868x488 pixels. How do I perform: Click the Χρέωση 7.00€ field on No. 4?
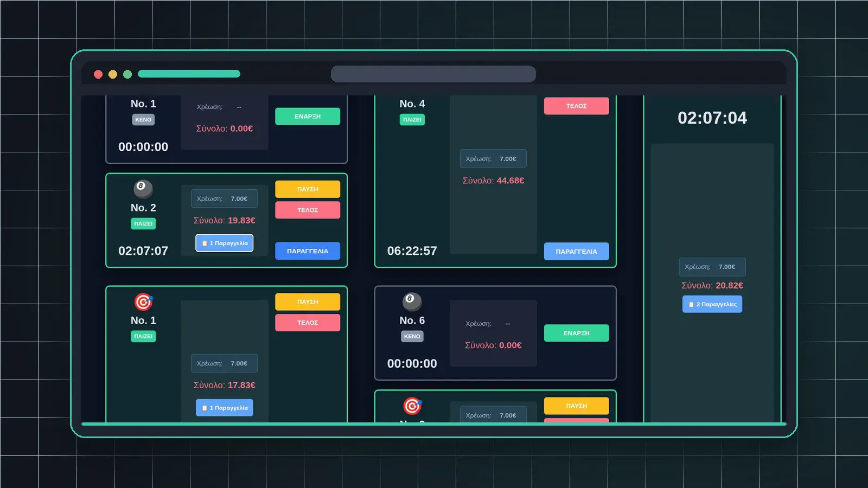(493, 159)
